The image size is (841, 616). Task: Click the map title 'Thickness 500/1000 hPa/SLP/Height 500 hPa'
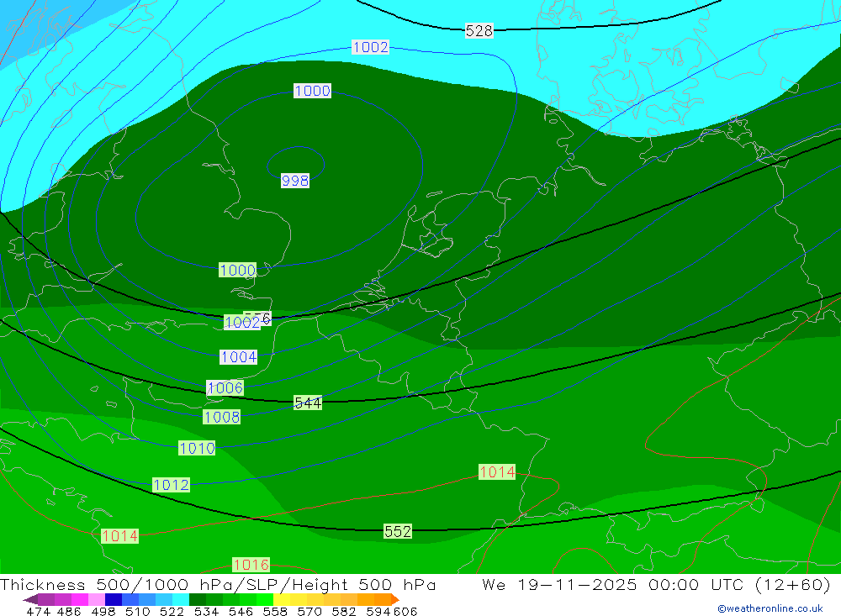(218, 585)
